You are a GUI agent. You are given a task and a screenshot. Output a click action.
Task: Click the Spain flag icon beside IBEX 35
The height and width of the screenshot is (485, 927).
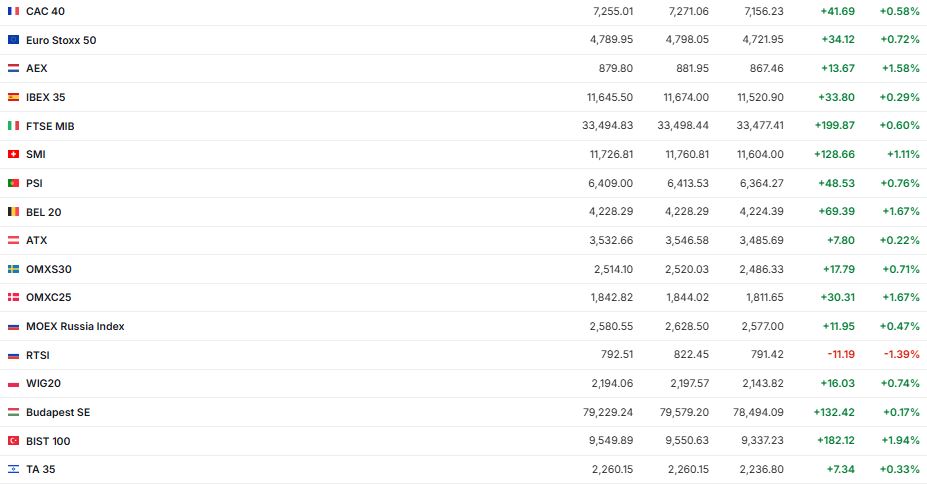point(13,97)
